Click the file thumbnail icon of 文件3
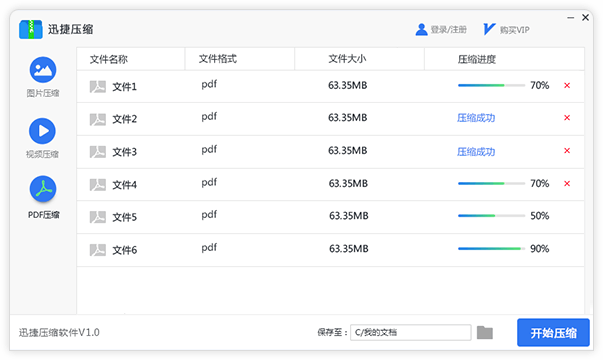The image size is (603, 360). pyautogui.click(x=98, y=152)
